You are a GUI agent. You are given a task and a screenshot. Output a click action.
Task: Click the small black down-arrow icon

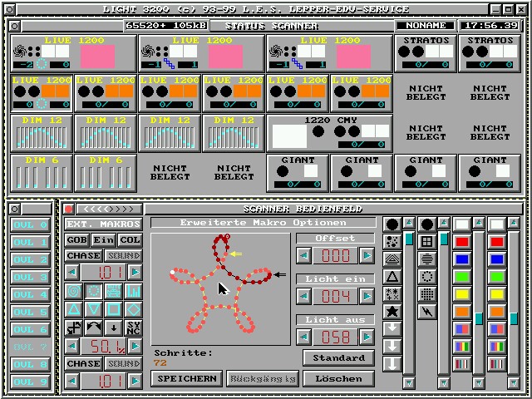[x=114, y=328]
